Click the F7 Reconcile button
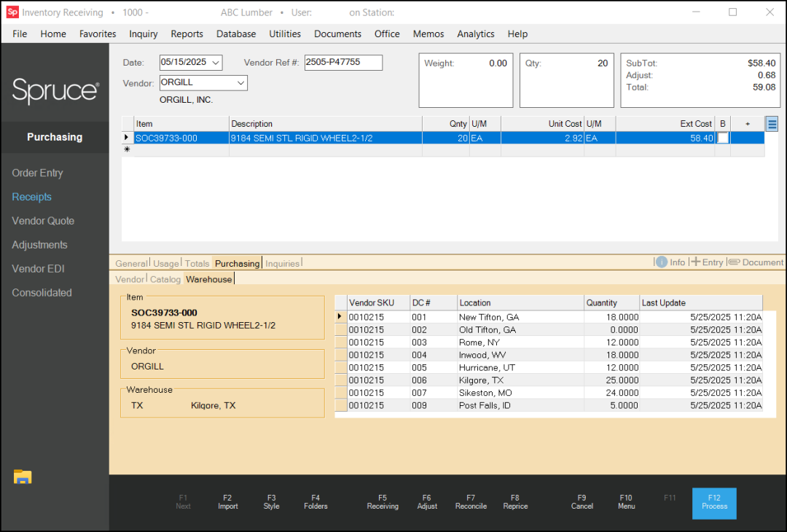Image resolution: width=787 pixels, height=532 pixels. coord(471,502)
